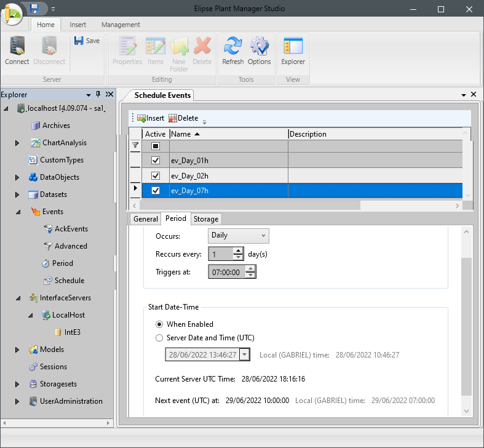Close the Schedule Events document
Viewport: 484px width, 448px height.
(474, 94)
